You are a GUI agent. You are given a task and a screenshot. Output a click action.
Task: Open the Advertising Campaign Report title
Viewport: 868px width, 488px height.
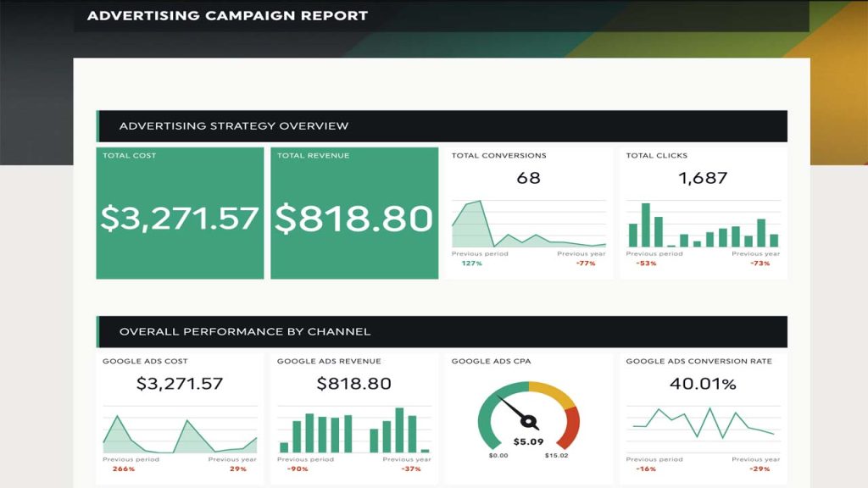click(x=225, y=14)
